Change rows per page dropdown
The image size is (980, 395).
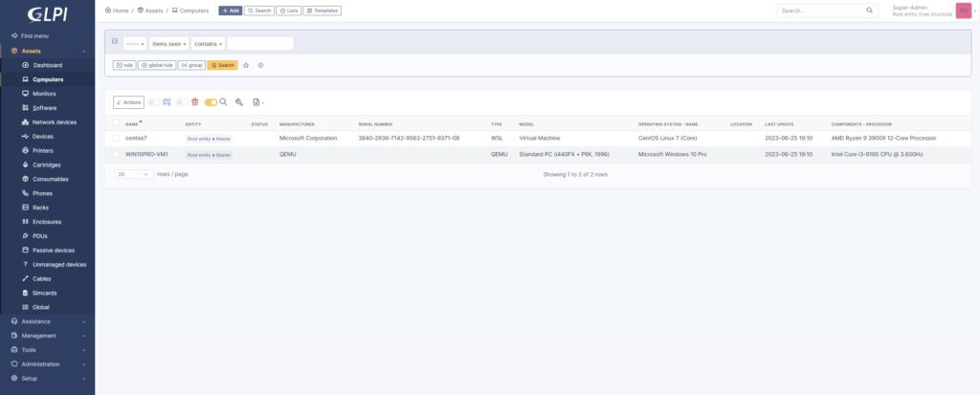(x=134, y=174)
